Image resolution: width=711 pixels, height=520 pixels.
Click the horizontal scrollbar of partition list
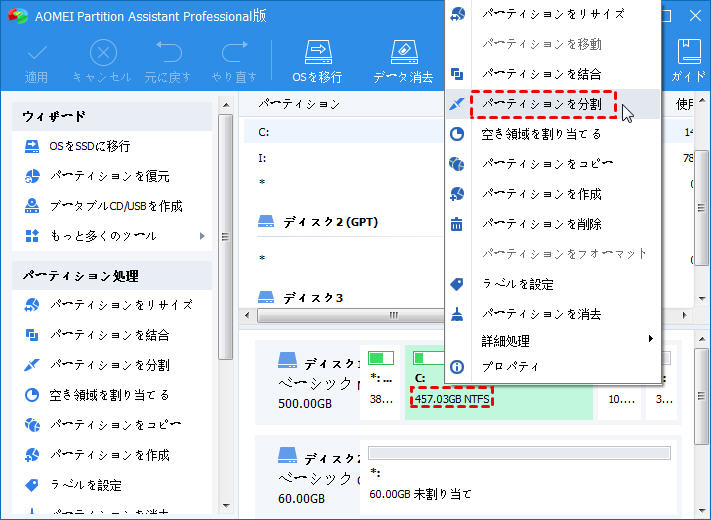tap(350, 315)
